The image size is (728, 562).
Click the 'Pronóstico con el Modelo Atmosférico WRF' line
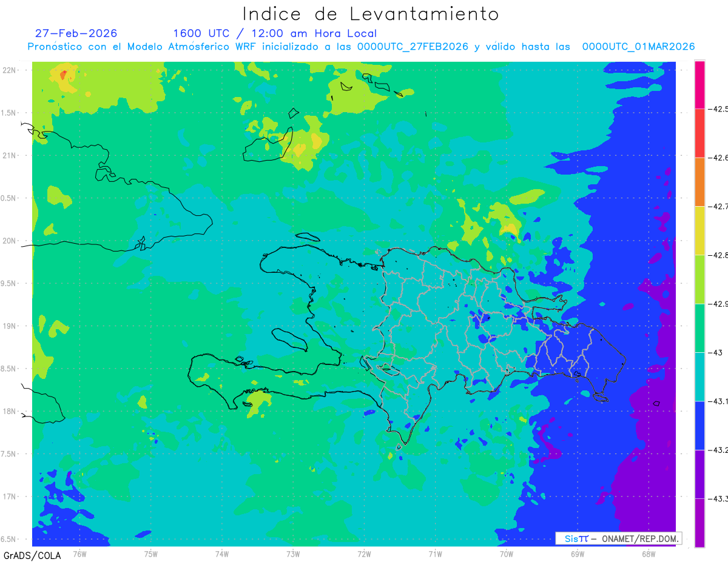pos(361,47)
